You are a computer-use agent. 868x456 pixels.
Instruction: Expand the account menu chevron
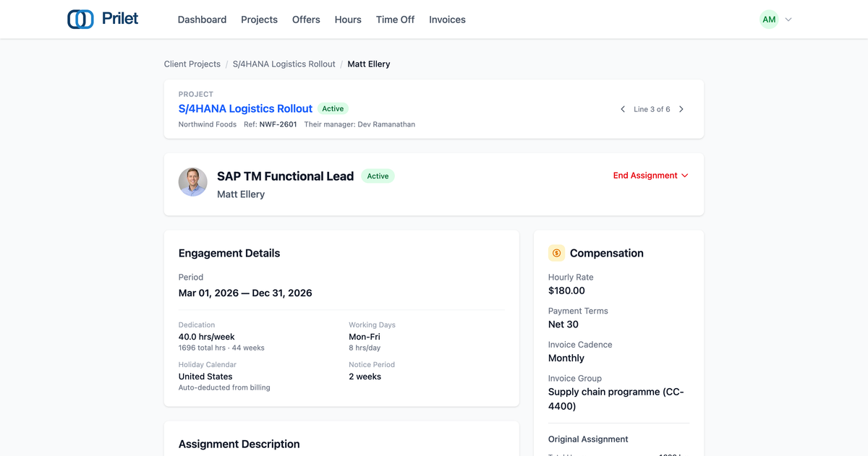point(788,20)
